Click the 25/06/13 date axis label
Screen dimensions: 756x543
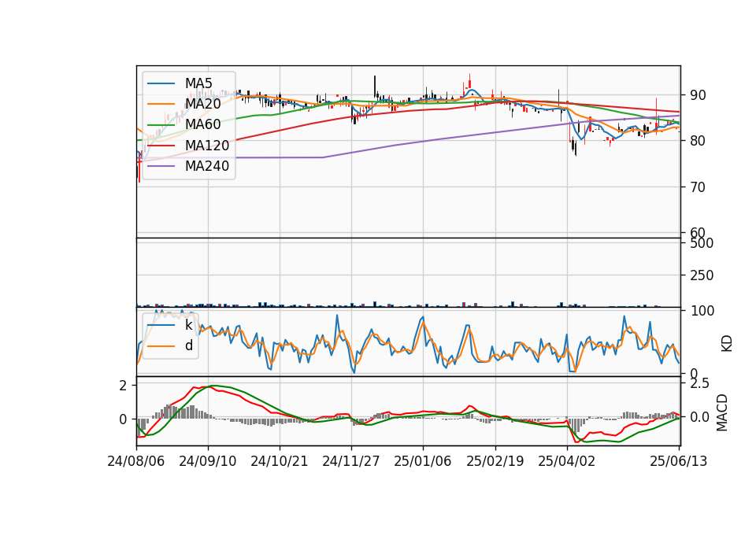point(679,461)
